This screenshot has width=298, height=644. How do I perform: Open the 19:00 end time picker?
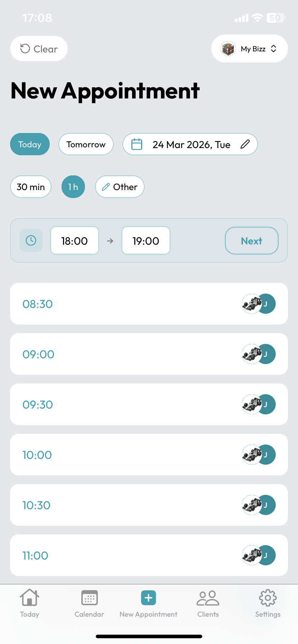(x=146, y=241)
